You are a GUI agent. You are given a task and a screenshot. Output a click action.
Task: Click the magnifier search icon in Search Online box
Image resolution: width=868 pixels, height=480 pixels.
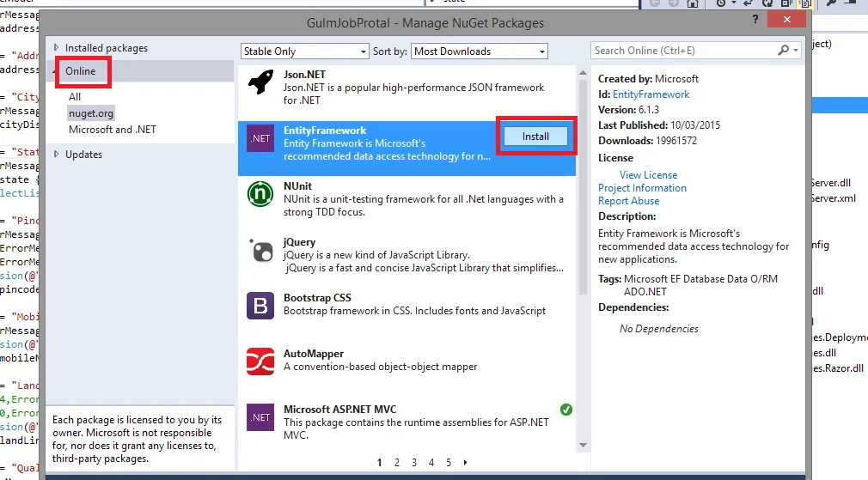click(783, 51)
